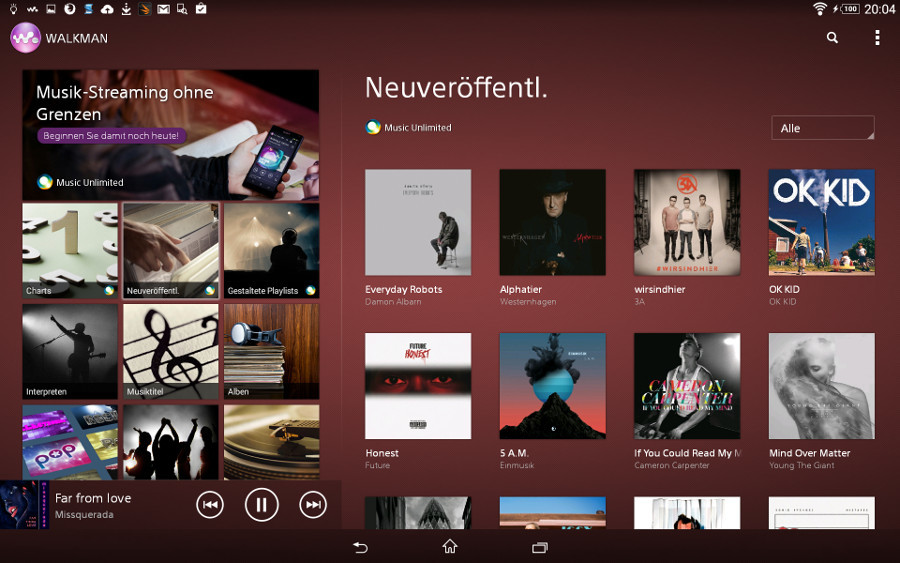Open the Interpreten tile
The height and width of the screenshot is (563, 900).
[70, 351]
